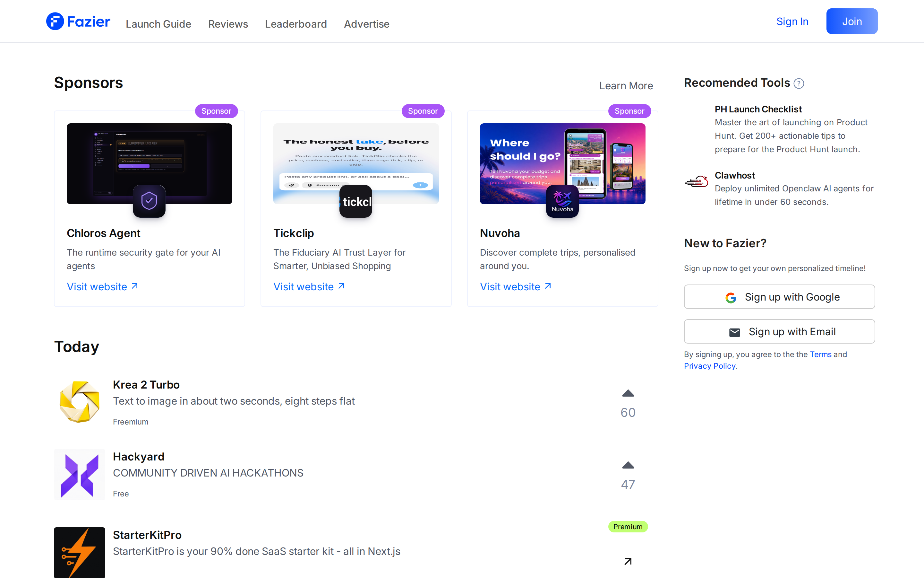
Task: Open the StarterKitPro listing title
Action: click(147, 535)
